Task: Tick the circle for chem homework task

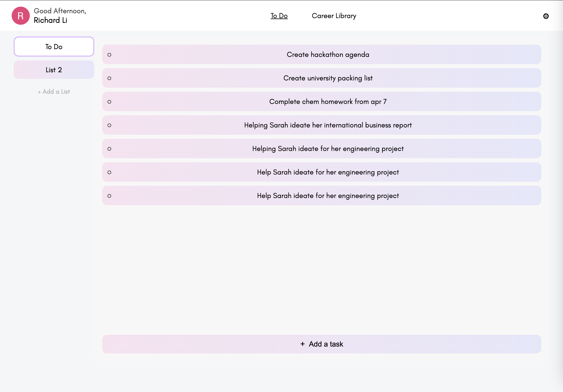Action: [x=109, y=102]
